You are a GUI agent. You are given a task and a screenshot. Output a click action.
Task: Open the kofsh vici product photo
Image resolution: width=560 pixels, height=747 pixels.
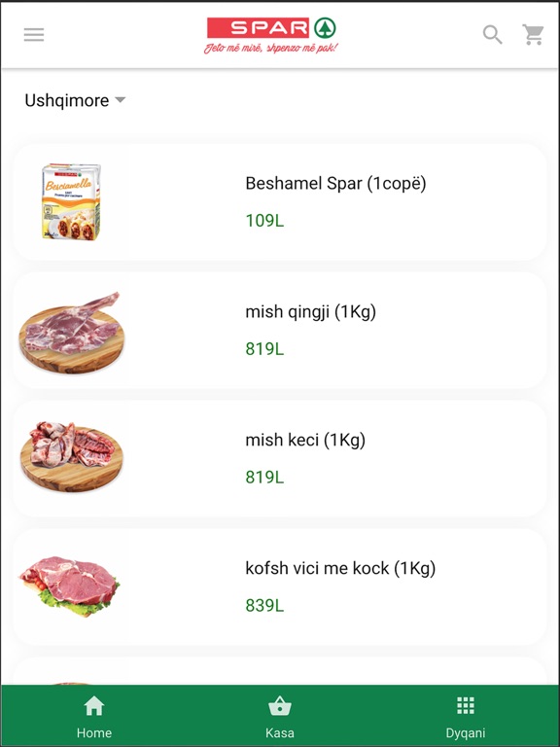point(70,586)
